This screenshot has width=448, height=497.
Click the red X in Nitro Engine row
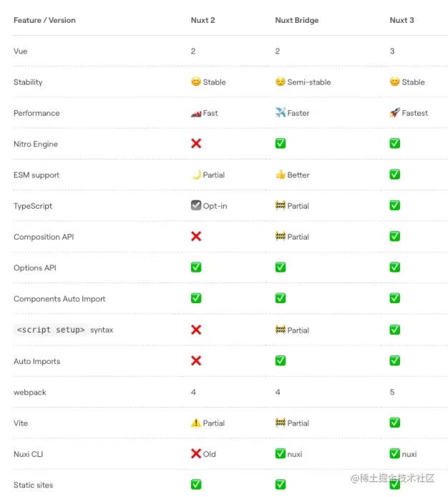click(x=196, y=144)
